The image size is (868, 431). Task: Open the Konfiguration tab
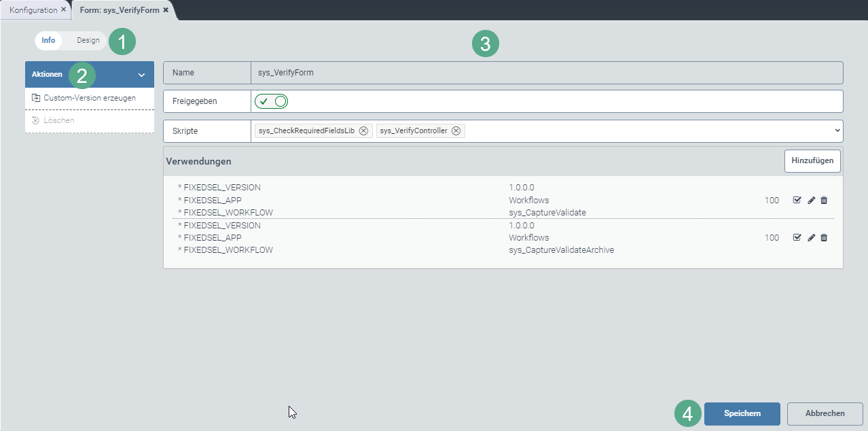click(x=33, y=10)
